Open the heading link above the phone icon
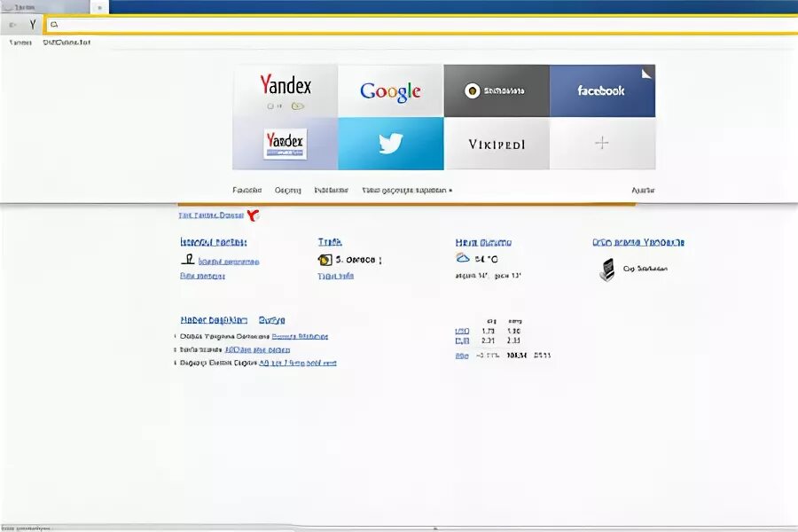The width and height of the screenshot is (798, 532). tap(638, 242)
